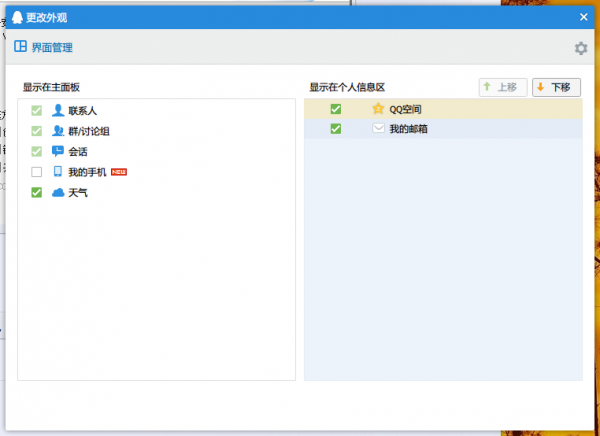This screenshot has width=600, height=436.
Task: Select the 我的邮箱 row in list
Action: pyautogui.click(x=470, y=129)
